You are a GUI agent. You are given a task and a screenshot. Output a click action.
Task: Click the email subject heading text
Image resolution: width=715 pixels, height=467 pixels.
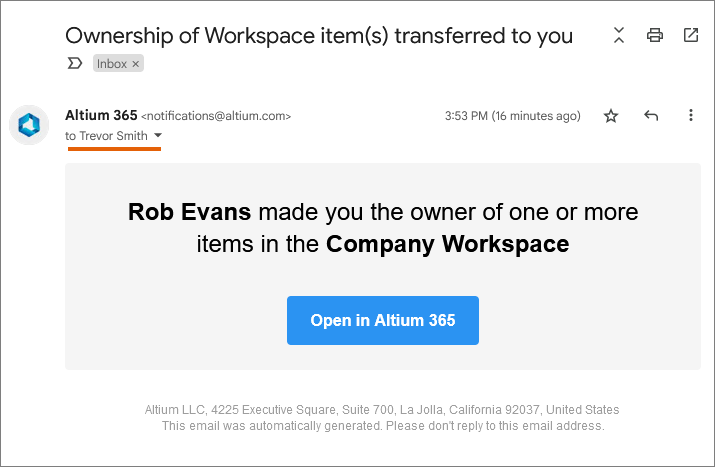pyautogui.click(x=319, y=36)
